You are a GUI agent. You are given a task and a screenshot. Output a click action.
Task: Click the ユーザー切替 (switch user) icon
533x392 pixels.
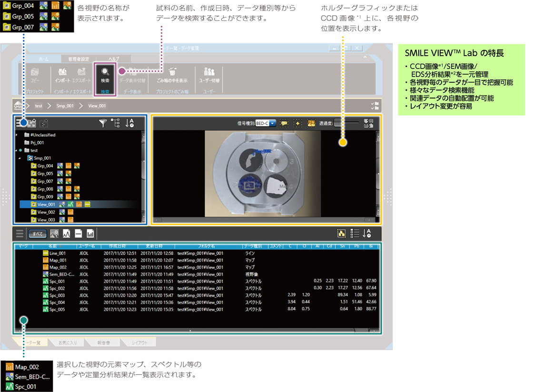point(209,72)
